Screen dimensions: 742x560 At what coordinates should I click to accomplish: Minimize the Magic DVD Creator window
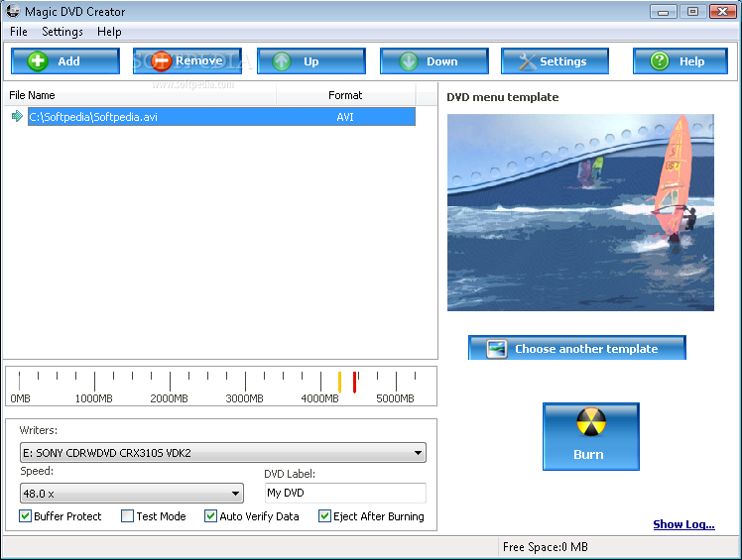(x=663, y=11)
